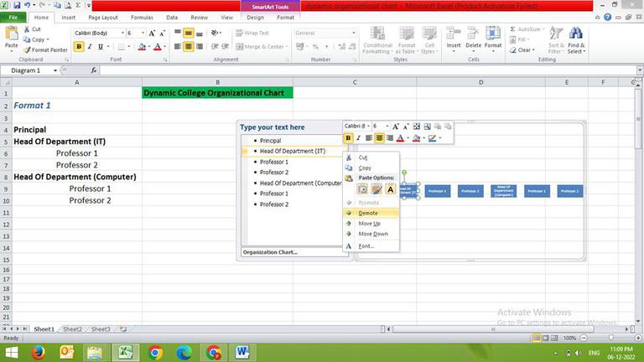Open the SmartArt Design tab

(255, 18)
